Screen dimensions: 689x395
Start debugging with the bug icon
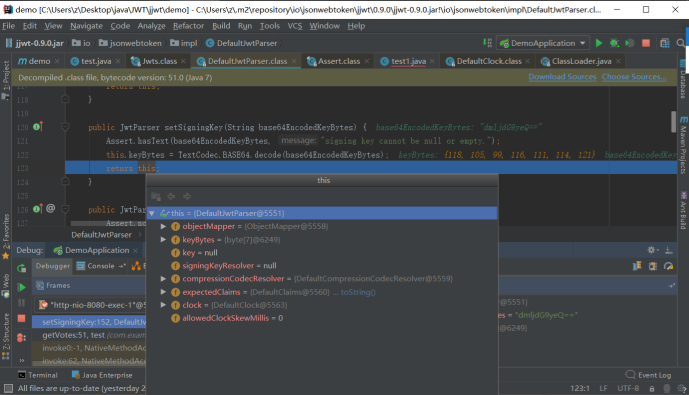(x=614, y=43)
